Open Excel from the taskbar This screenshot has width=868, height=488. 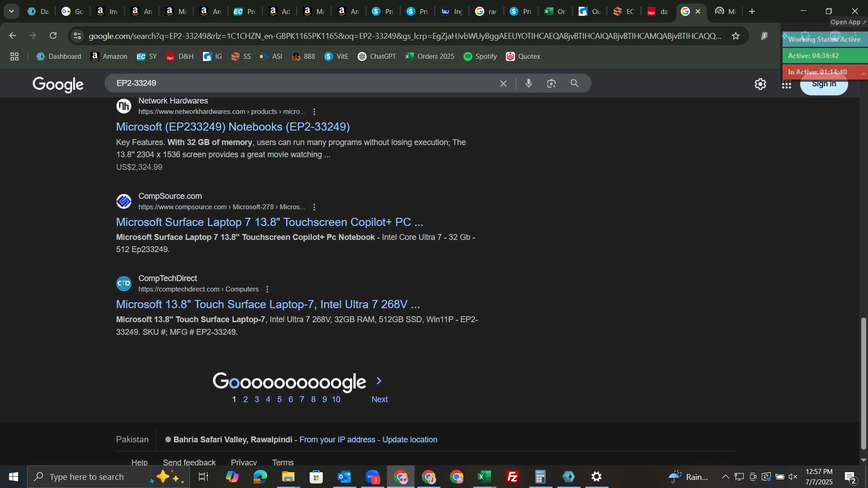tap(485, 477)
